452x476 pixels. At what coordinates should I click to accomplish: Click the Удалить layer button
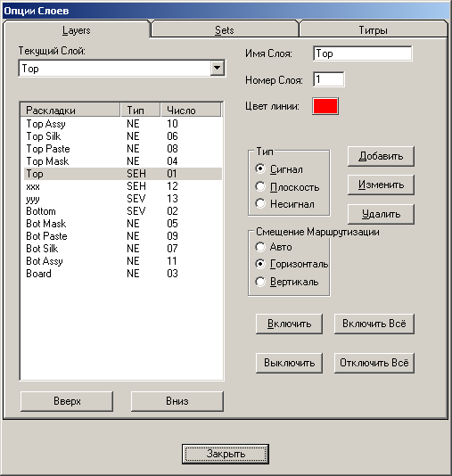381,214
